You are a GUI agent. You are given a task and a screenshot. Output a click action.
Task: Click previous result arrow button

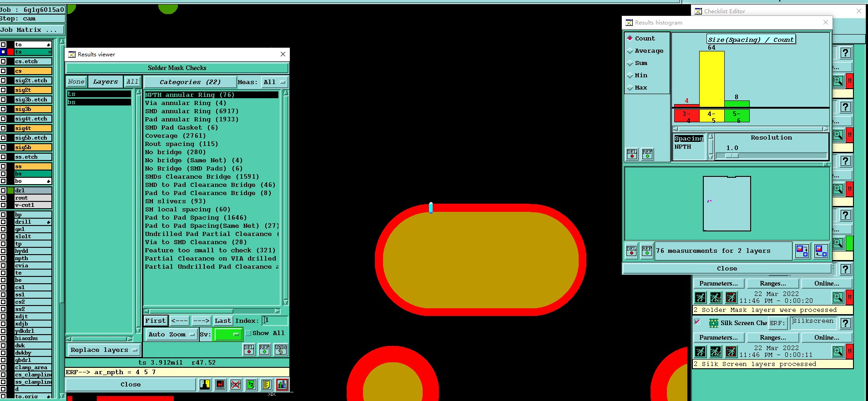tap(179, 321)
